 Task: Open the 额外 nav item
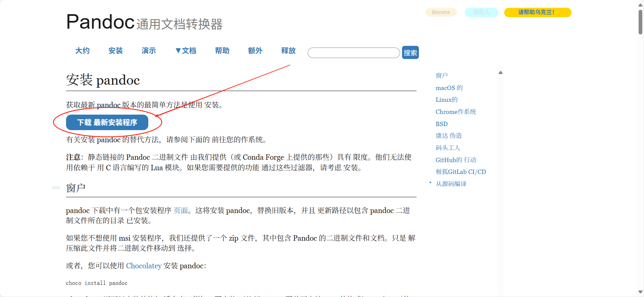255,51
